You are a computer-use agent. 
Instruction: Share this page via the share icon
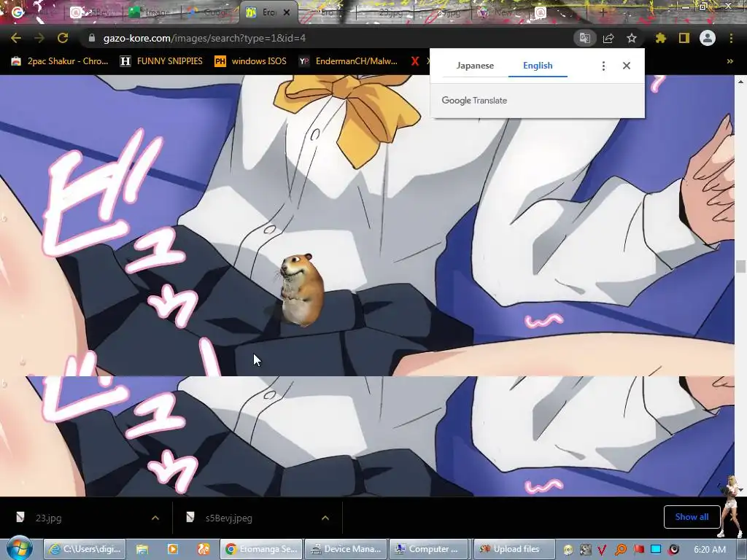(608, 38)
